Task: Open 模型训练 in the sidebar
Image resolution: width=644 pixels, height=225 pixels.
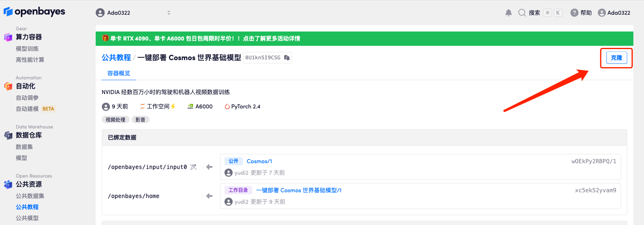Action: coord(27,49)
